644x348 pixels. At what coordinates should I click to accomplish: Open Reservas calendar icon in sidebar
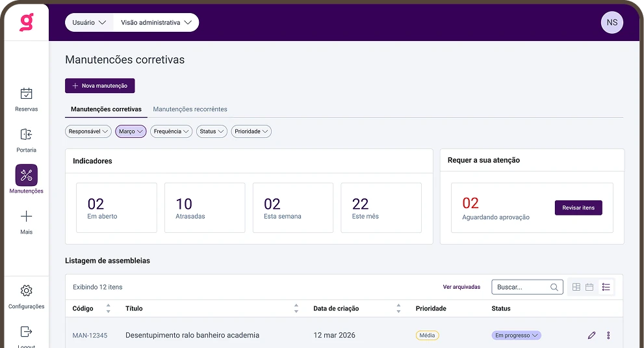[26, 94]
